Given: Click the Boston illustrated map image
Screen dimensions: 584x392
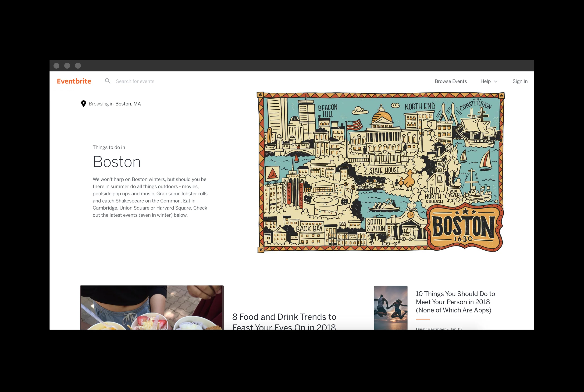Looking at the screenshot, I should tap(381, 172).
